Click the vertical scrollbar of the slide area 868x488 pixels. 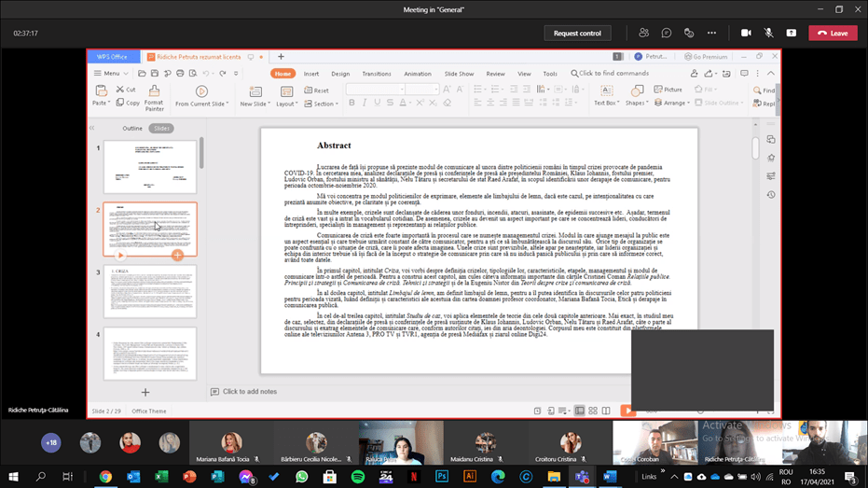pos(755,149)
